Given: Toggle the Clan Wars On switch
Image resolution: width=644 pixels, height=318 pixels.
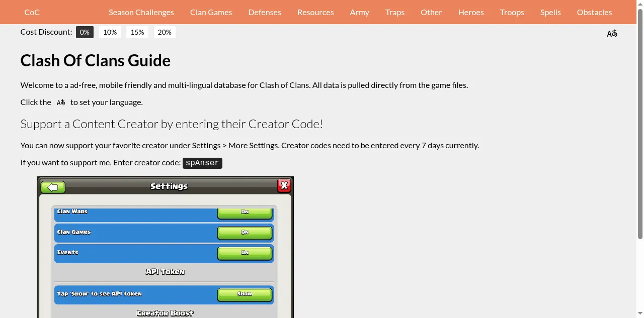Looking at the screenshot, I should click(x=245, y=213).
